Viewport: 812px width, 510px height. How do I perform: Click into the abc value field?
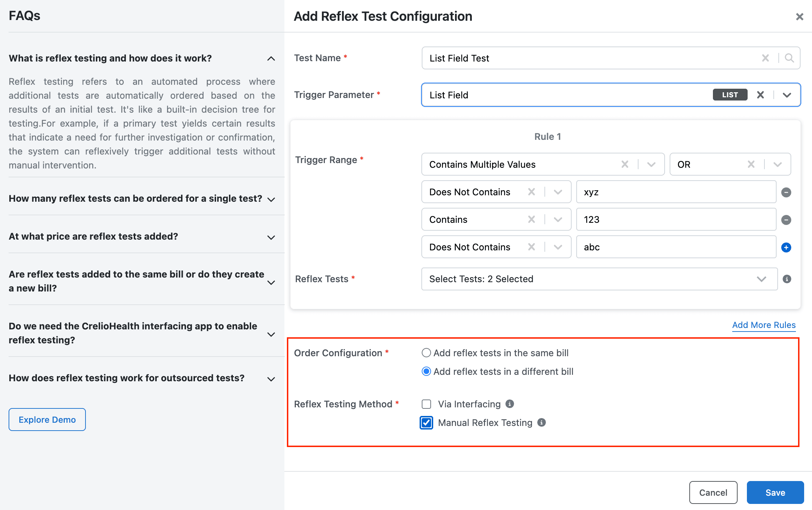676,247
